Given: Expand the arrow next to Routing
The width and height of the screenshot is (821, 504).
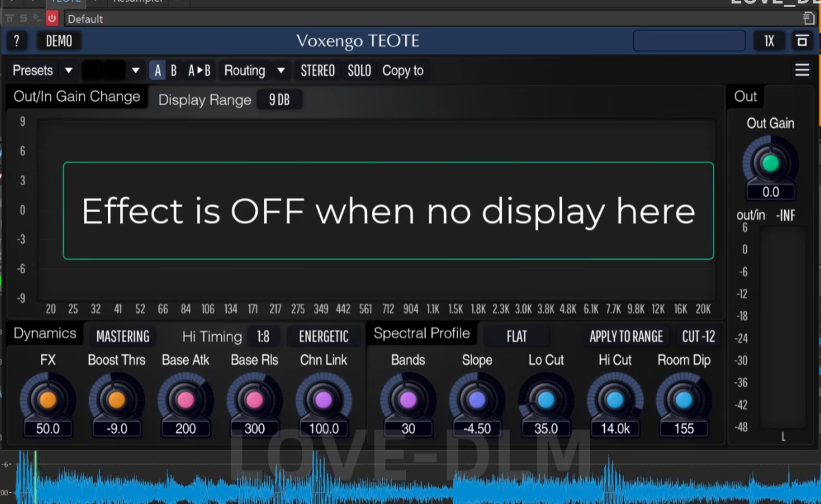Looking at the screenshot, I should pos(281,71).
